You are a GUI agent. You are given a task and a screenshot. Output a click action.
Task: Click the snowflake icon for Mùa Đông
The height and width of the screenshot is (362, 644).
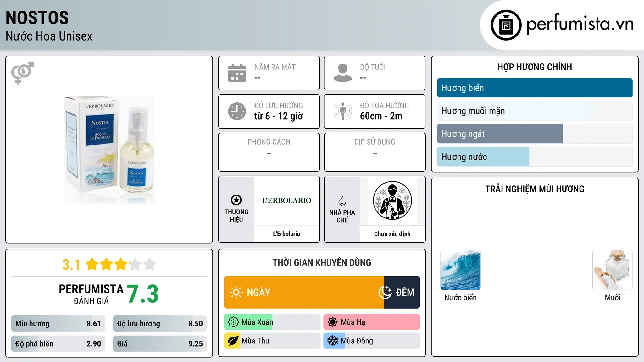coord(333,341)
